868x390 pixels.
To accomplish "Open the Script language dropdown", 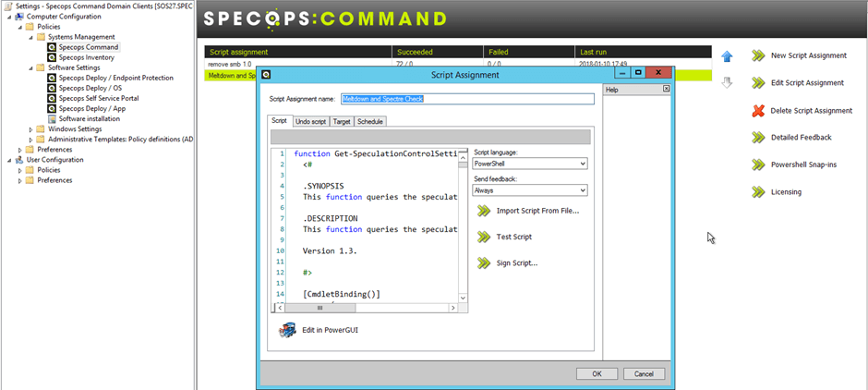I will point(582,164).
